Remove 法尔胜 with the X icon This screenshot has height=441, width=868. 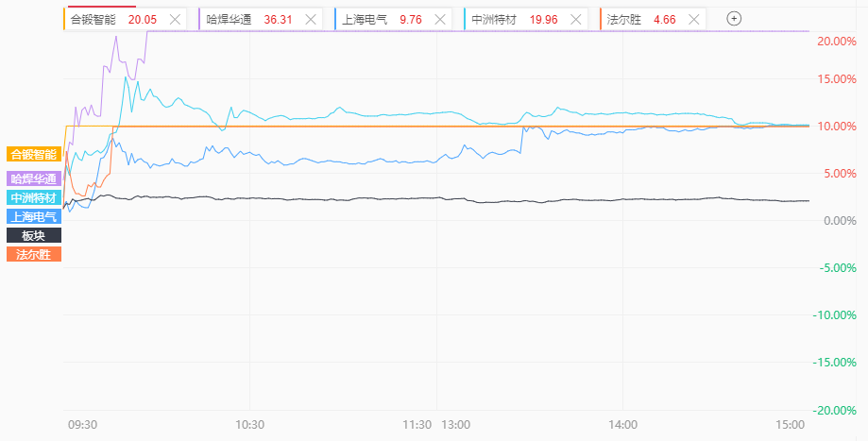coord(694,19)
